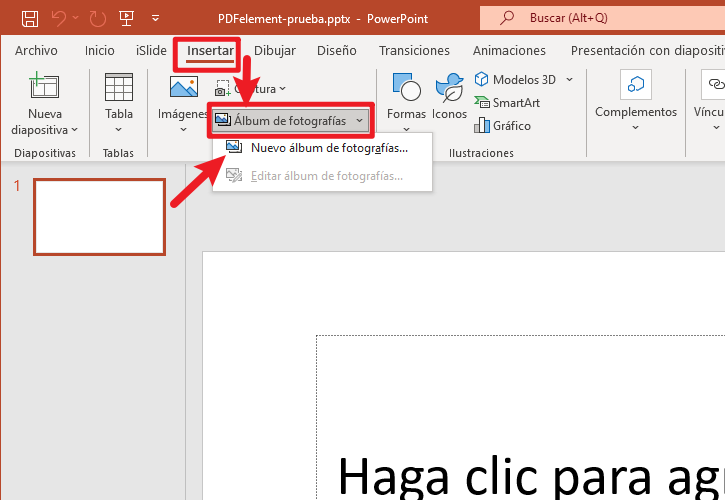Screen dimensions: 725x500
Task: Click the Save icon in title bar
Action: tap(30, 19)
